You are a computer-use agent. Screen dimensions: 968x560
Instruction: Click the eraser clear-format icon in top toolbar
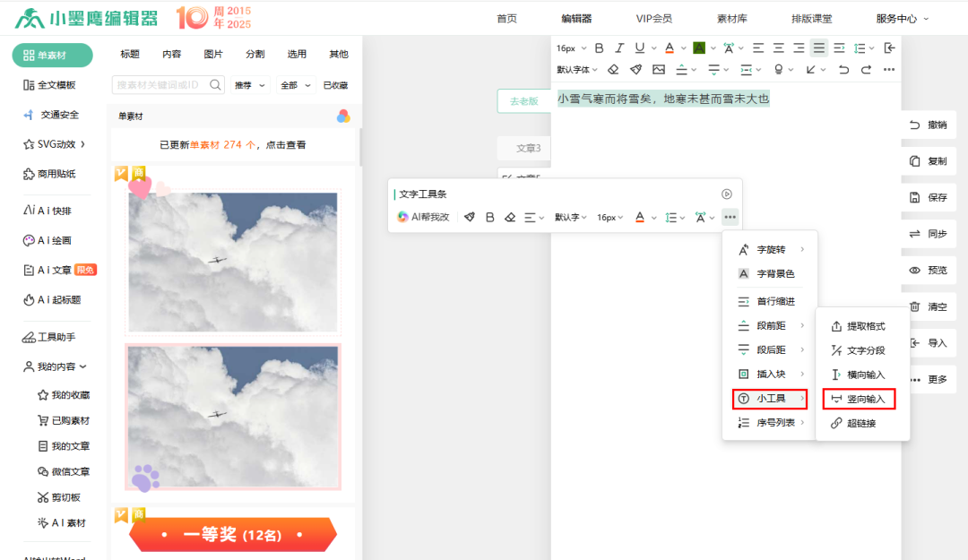[x=613, y=69]
